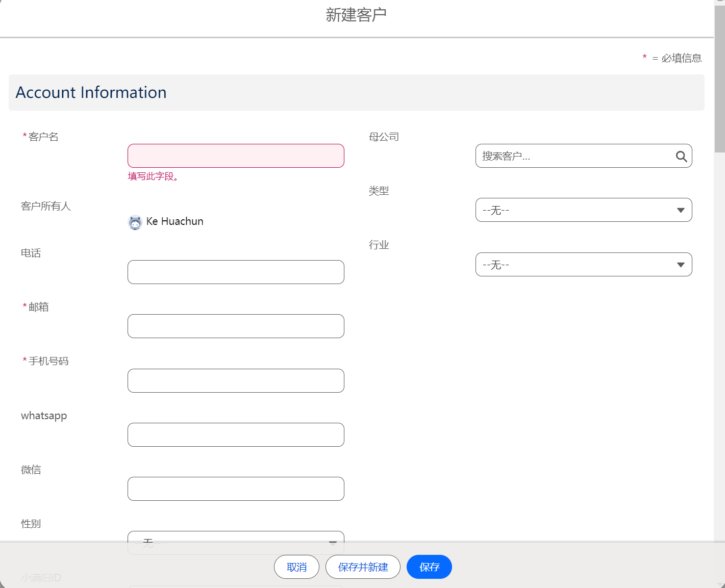Open the 类型 dropdown
This screenshot has width=725, height=588.
(x=583, y=210)
